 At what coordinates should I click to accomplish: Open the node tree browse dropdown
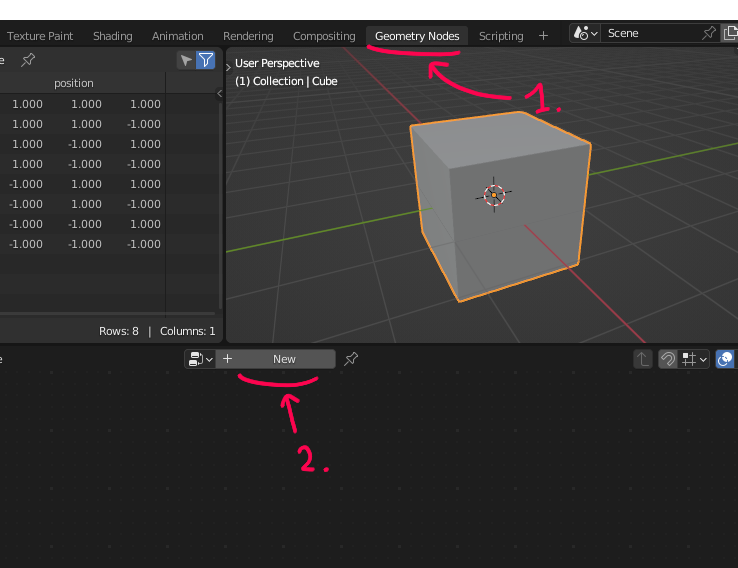click(x=200, y=359)
